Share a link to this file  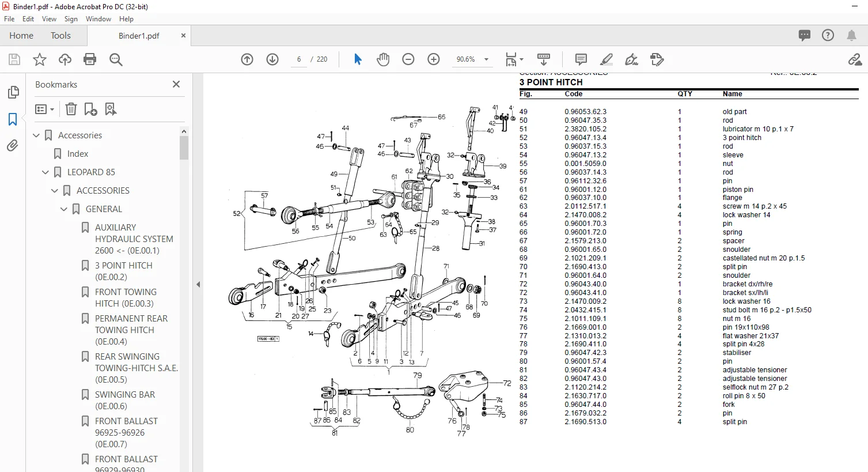pos(855,59)
